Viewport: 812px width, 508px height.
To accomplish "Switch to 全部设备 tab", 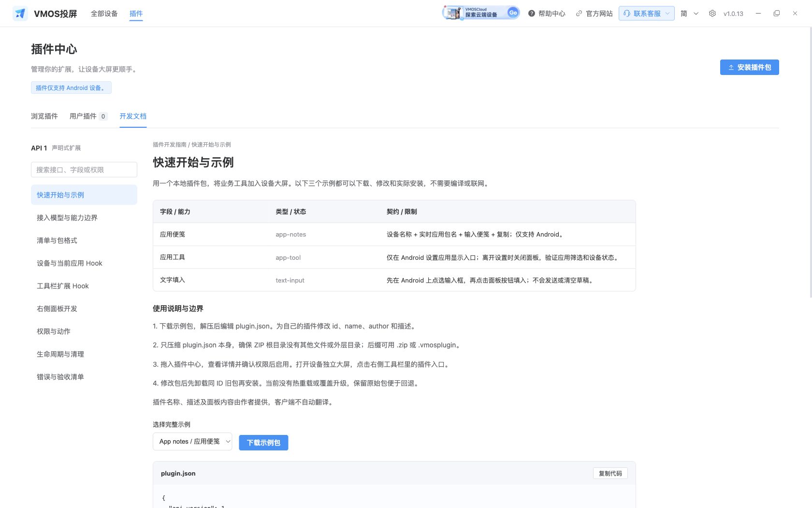I will 104,14.
